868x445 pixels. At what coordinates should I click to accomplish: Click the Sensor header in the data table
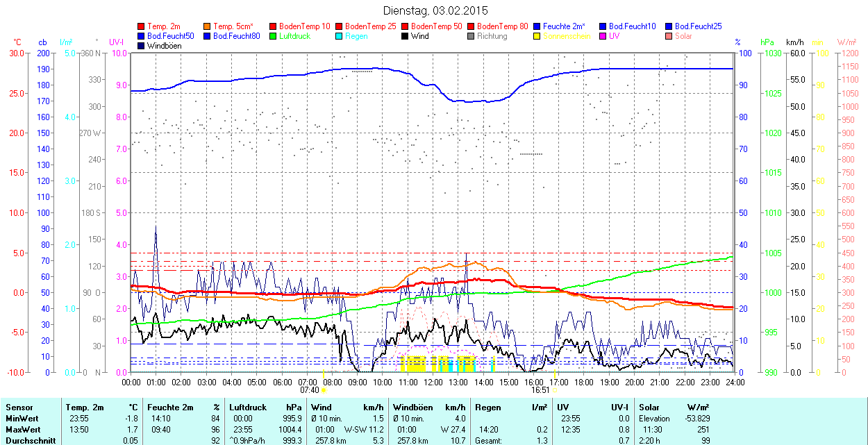point(19,408)
